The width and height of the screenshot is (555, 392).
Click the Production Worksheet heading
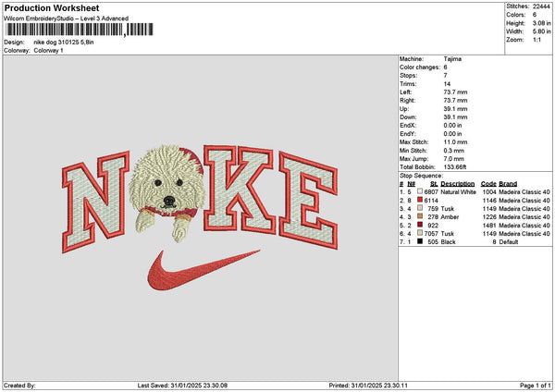click(x=52, y=8)
